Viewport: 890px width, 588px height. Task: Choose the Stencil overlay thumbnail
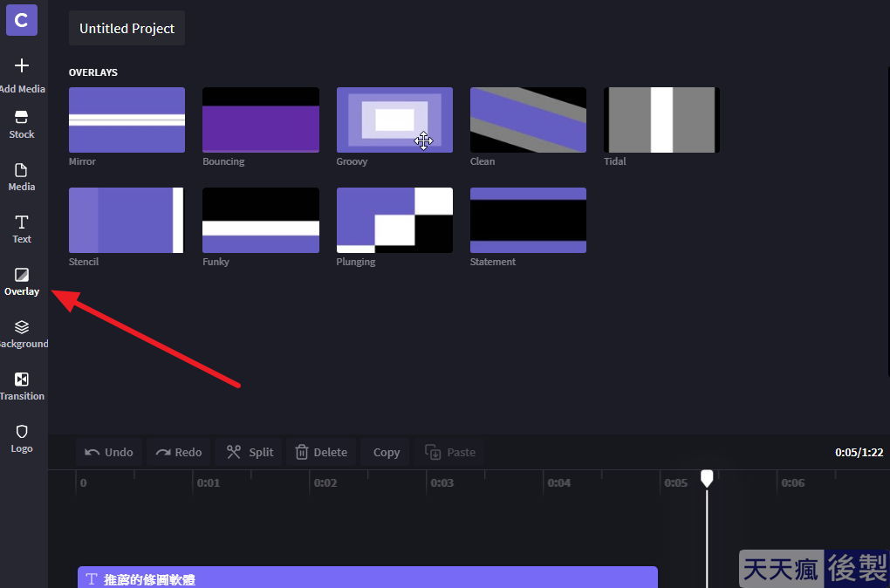pos(127,220)
